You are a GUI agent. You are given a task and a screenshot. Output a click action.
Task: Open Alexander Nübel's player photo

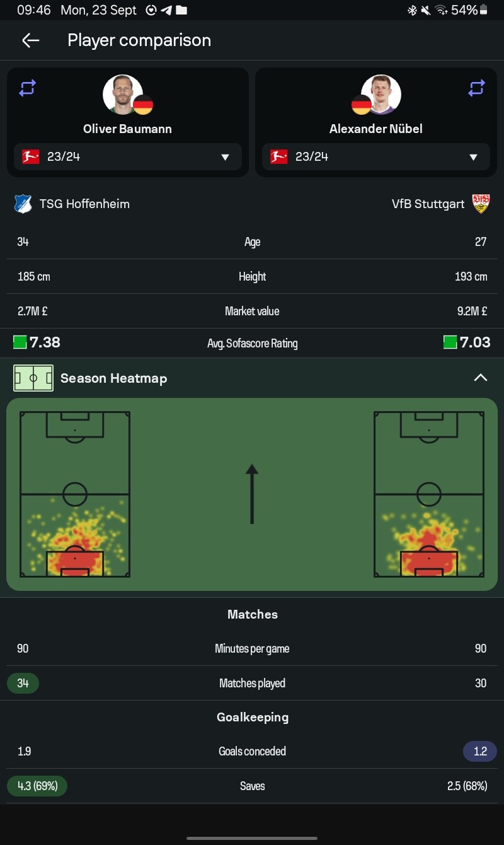381,95
